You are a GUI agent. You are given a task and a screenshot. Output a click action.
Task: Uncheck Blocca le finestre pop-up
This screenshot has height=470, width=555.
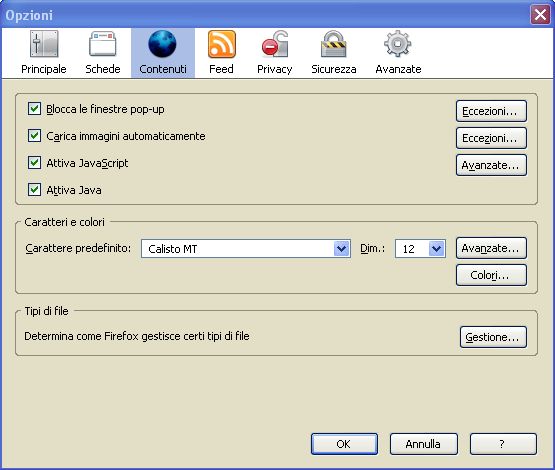(34, 109)
